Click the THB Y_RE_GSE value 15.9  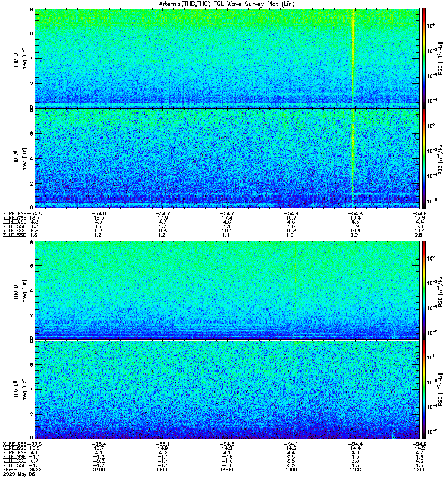tap(419, 217)
